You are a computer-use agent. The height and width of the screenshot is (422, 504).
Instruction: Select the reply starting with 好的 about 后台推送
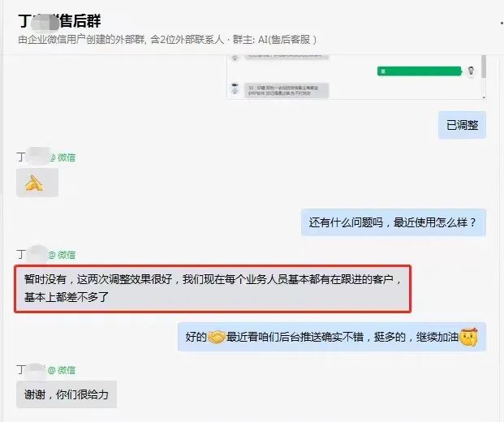(x=332, y=337)
